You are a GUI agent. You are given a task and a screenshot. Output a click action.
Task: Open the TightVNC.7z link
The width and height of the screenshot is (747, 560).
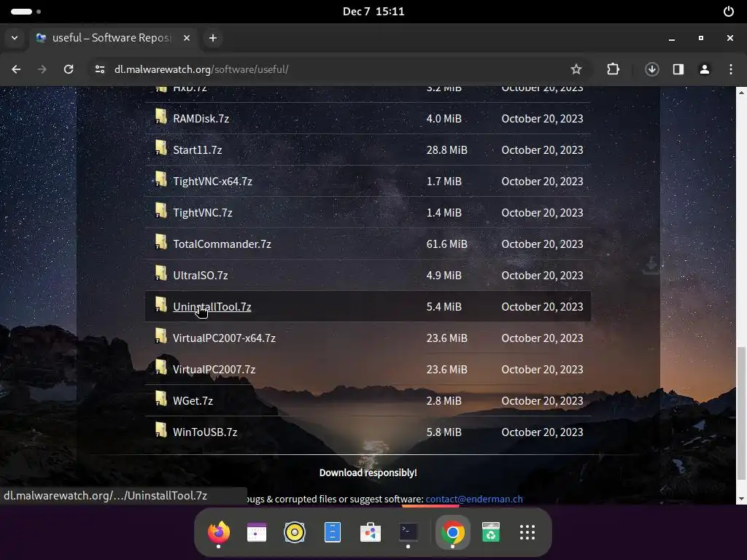203,213
